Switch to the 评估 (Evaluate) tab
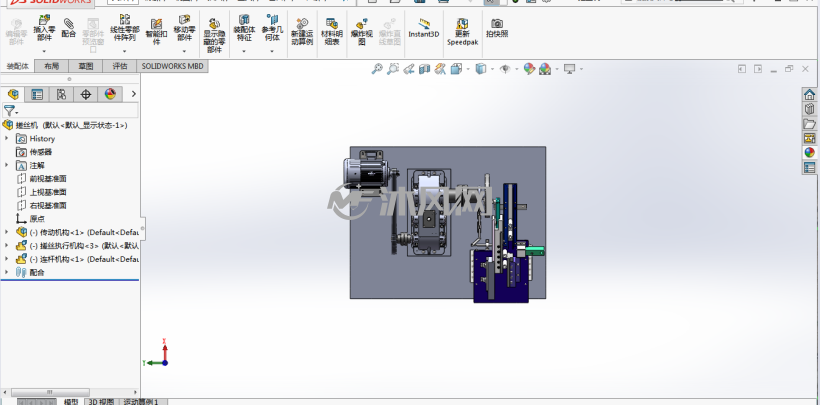Viewport: 820px width, 405px height. pos(120,66)
